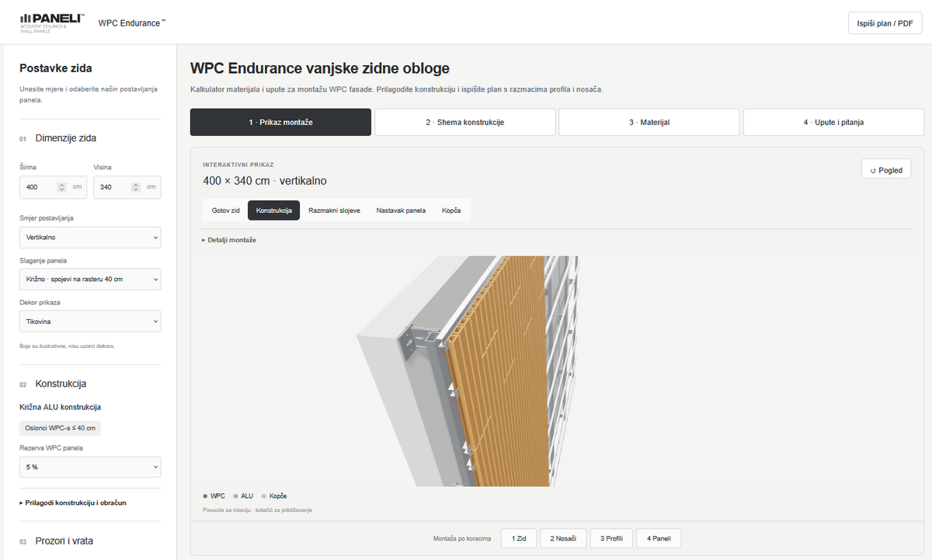Open the Materijal tab

click(x=649, y=123)
